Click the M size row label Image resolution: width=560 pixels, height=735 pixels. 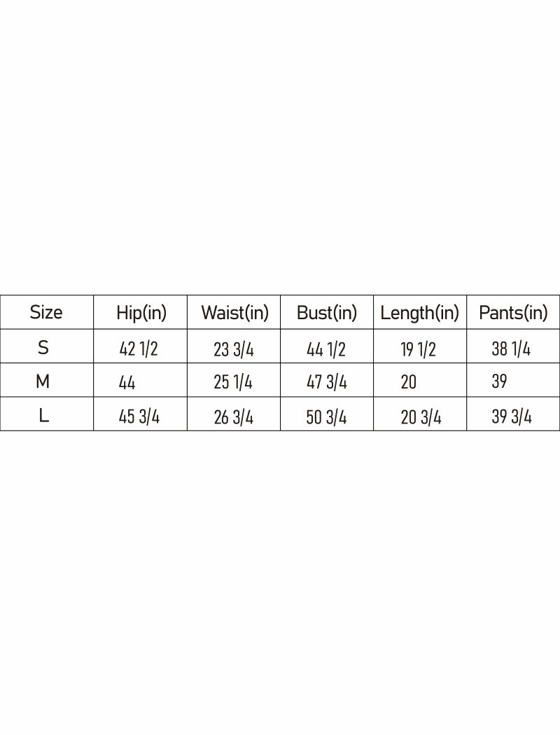click(43, 381)
